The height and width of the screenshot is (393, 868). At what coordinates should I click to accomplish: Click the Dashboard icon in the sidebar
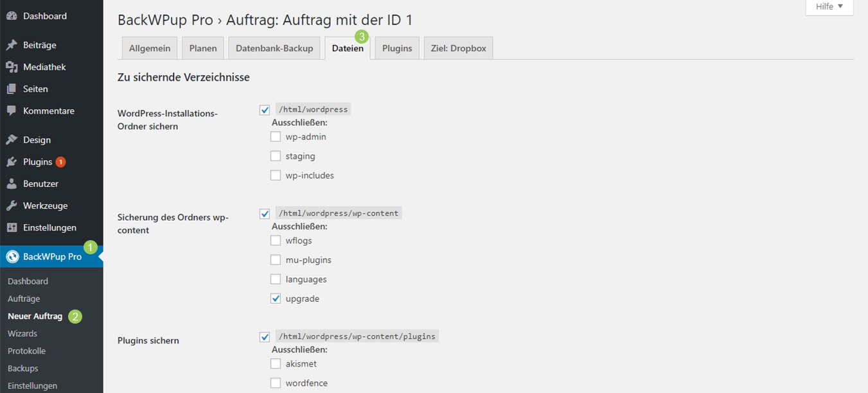point(11,15)
